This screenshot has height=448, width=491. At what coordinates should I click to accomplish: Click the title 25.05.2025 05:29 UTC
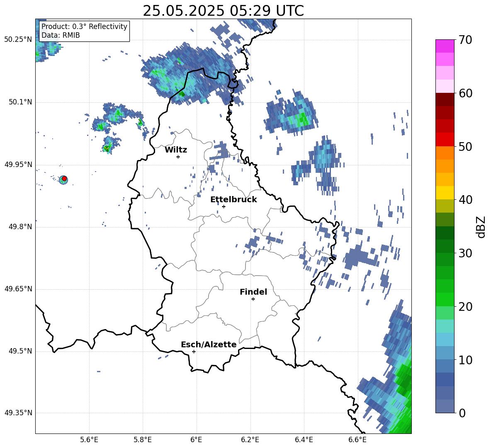[x=223, y=11]
